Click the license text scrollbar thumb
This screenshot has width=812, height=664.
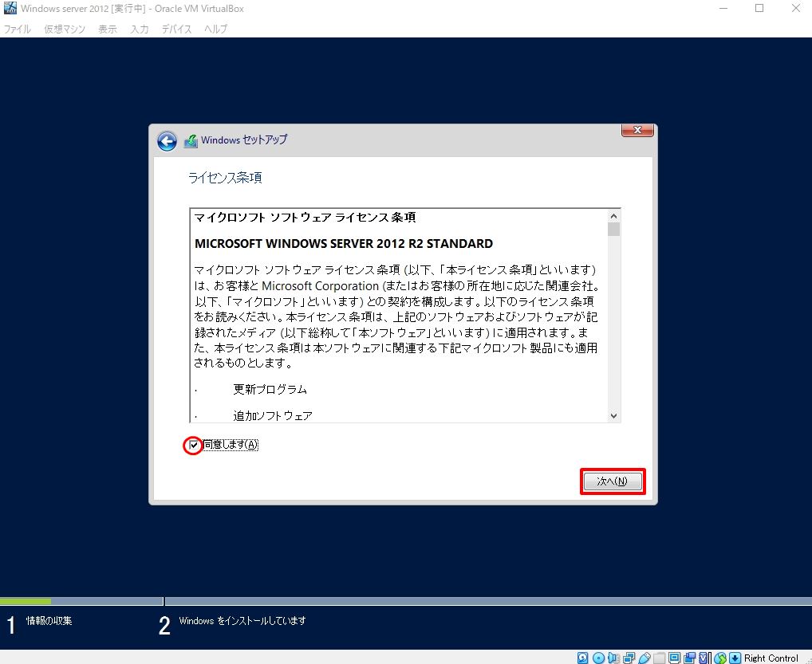(x=613, y=230)
